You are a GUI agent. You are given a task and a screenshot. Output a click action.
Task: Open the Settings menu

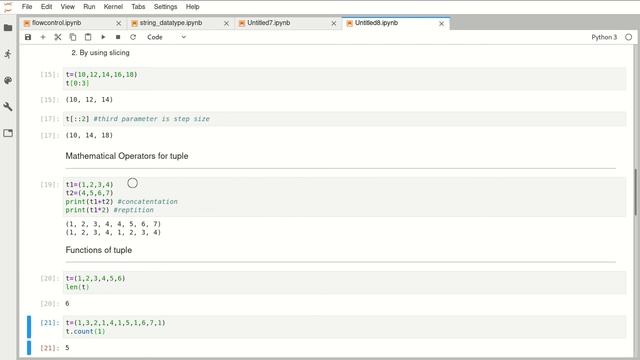click(165, 7)
